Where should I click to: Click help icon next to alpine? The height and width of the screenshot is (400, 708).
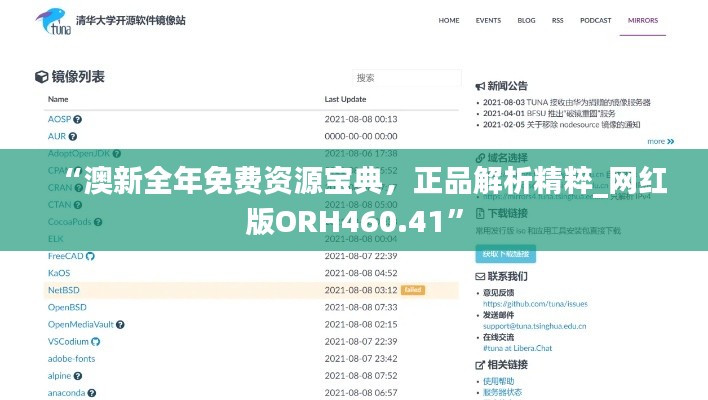click(80, 376)
